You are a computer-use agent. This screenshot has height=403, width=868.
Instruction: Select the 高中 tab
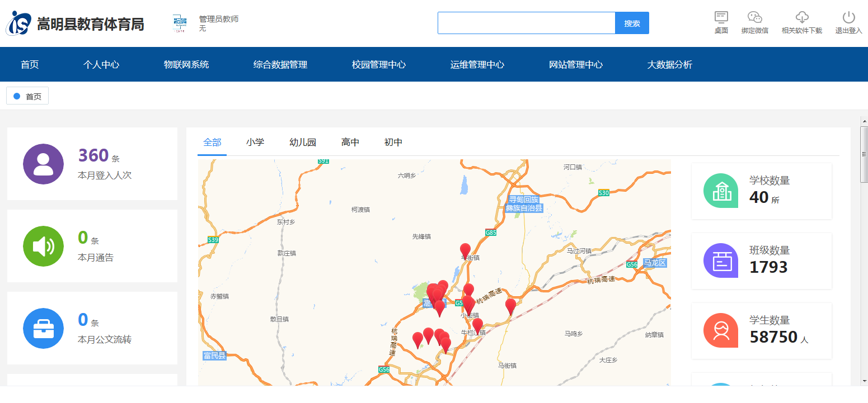[x=350, y=142]
